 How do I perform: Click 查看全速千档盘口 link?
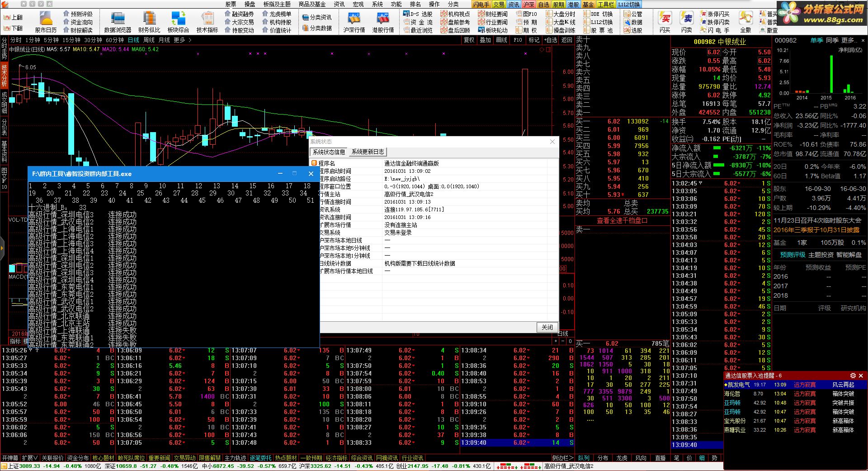point(622,220)
